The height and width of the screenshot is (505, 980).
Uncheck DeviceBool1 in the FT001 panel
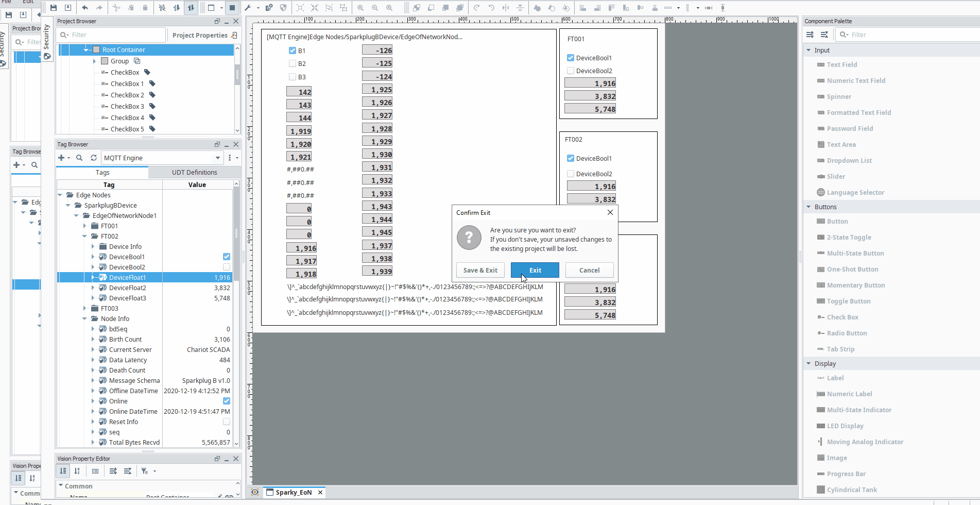571,58
